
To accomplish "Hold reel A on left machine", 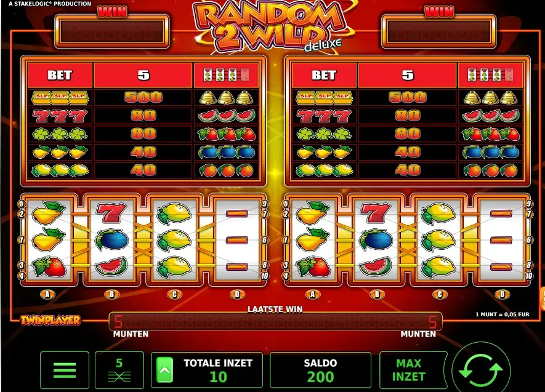I will click(x=47, y=295).
